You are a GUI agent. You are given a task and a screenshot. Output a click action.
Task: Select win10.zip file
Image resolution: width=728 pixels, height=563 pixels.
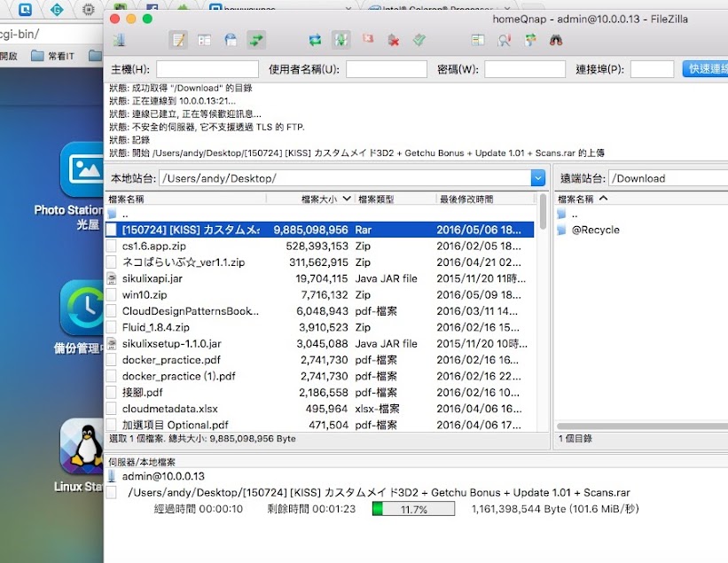(320, 294)
